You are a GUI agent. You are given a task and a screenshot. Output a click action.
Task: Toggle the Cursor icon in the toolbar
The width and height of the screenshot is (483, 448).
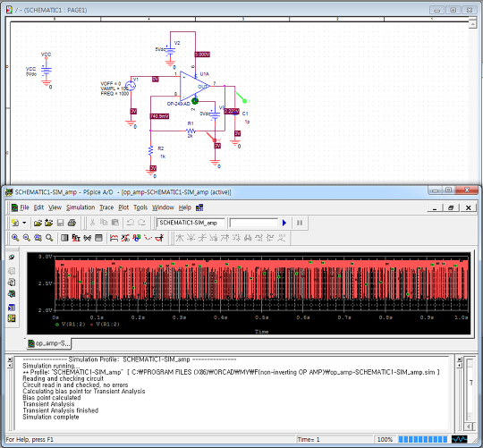[x=159, y=238]
